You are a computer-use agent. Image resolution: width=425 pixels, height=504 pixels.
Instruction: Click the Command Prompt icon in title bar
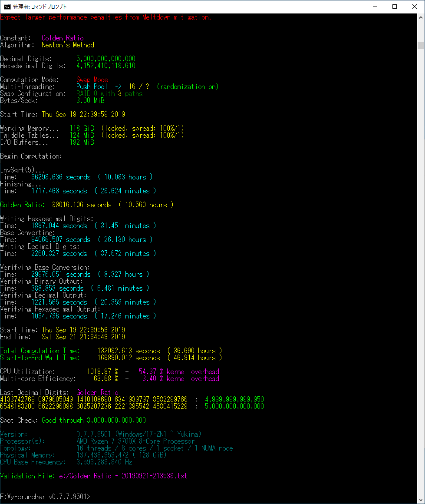(7, 7)
